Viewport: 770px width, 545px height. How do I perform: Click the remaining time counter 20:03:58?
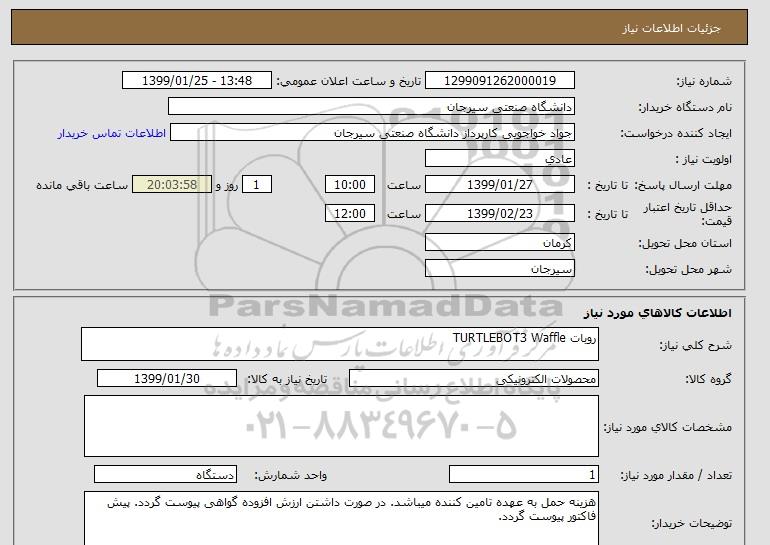click(x=172, y=185)
